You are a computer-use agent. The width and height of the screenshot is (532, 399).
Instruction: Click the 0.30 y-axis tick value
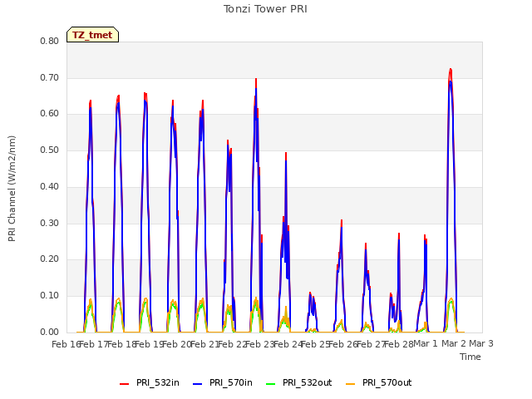click(50, 224)
